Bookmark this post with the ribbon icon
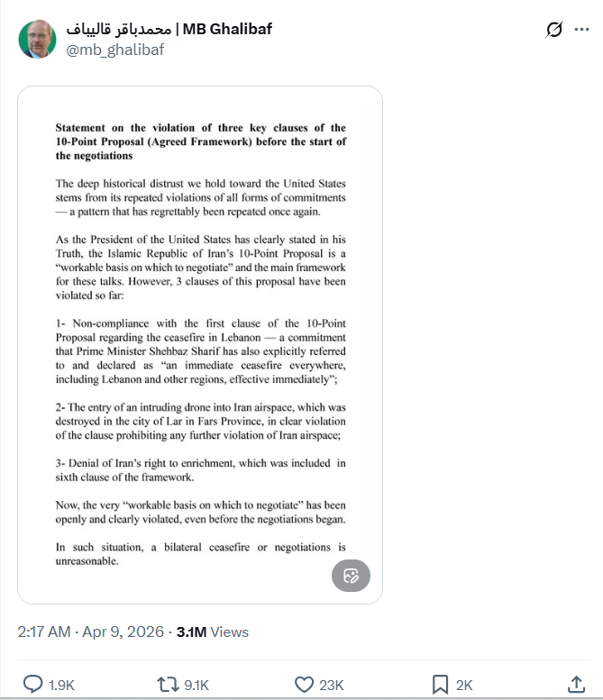603x700 pixels. tap(440, 685)
